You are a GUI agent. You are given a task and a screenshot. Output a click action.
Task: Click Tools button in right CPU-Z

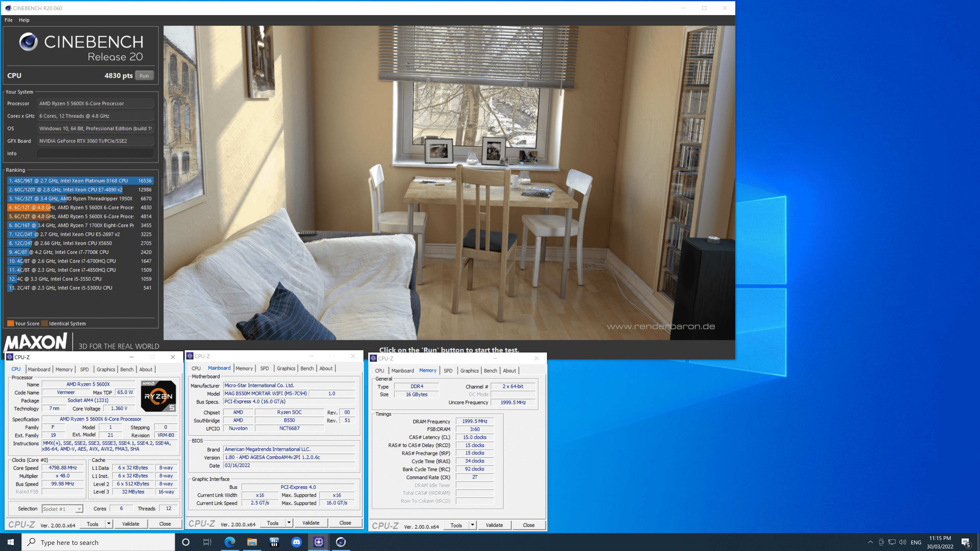tap(456, 525)
